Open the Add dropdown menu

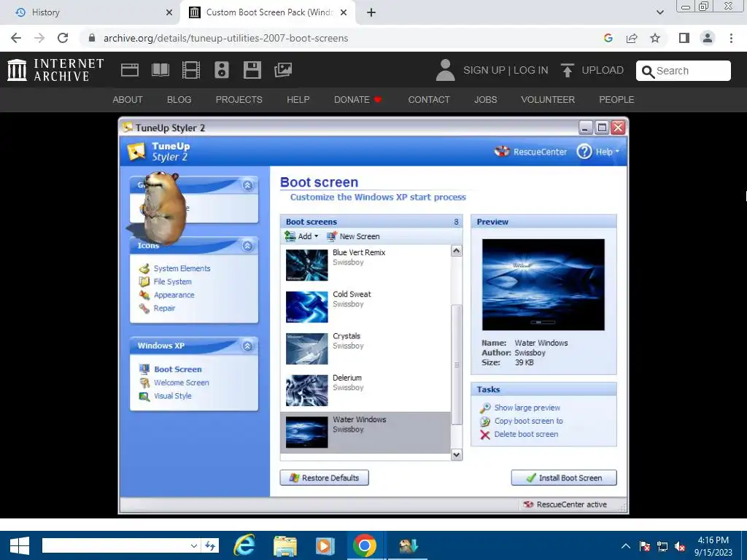[302, 236]
